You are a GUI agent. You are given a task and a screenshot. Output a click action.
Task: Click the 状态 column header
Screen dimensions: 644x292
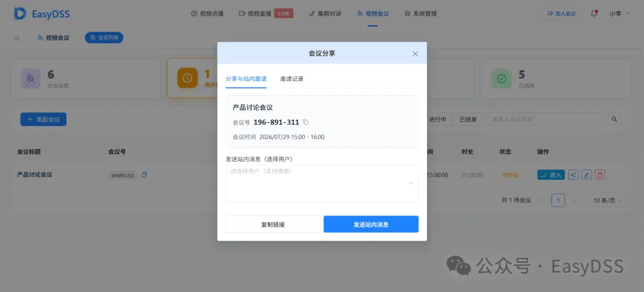pos(506,152)
